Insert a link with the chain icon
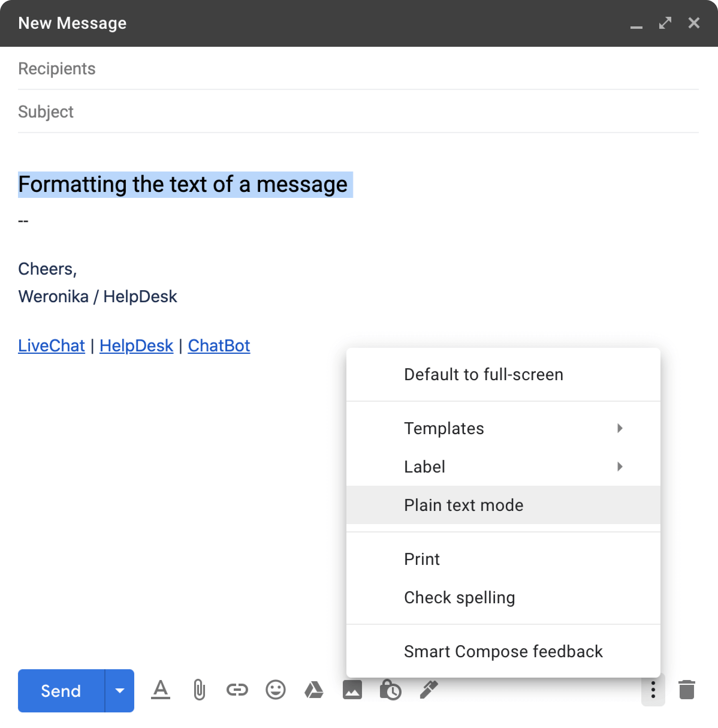This screenshot has height=728, width=718. (237, 690)
